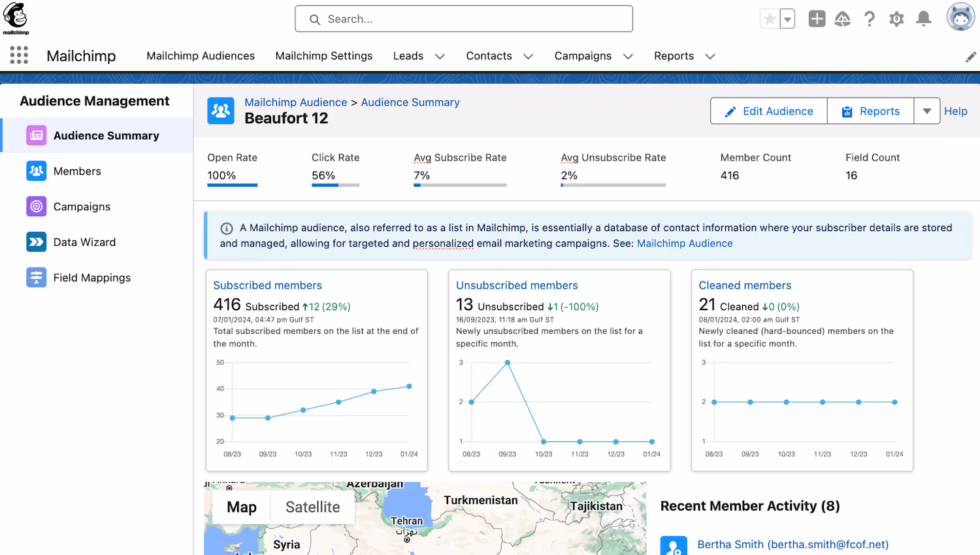Open the Unsubscribed members card title
The width and height of the screenshot is (980, 555).
click(x=517, y=285)
